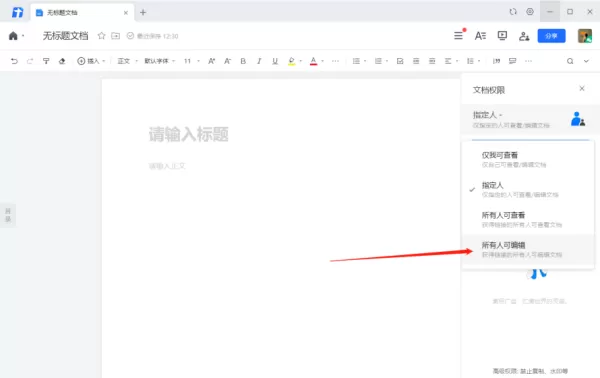The image size is (600, 378).
Task: Open the document menu hamburger icon
Action: pos(458,36)
